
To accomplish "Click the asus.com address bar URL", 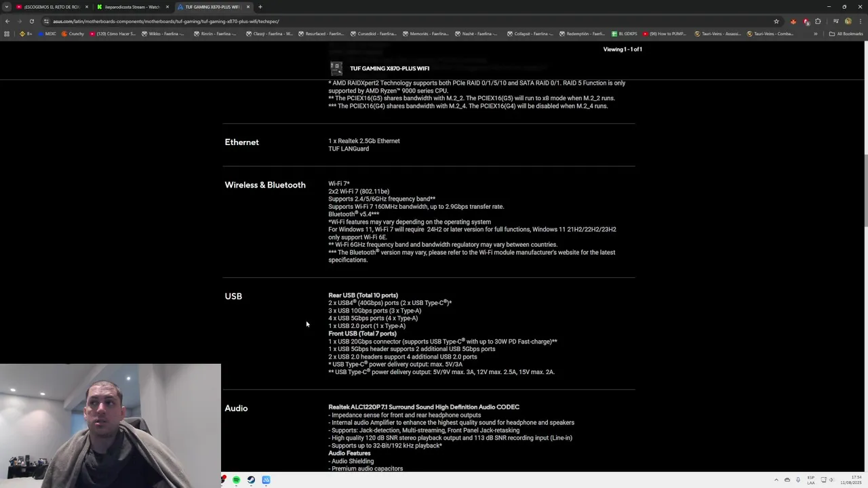I will 166,21.
